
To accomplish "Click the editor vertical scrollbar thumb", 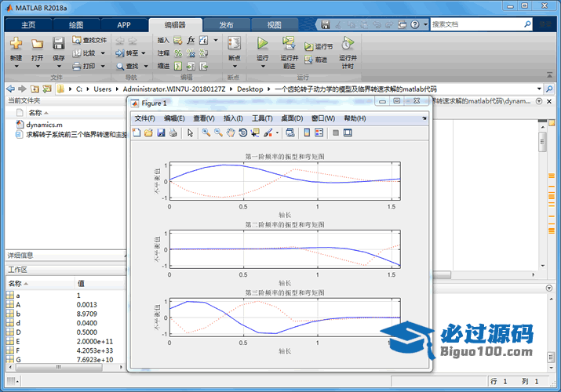I will (542, 141).
